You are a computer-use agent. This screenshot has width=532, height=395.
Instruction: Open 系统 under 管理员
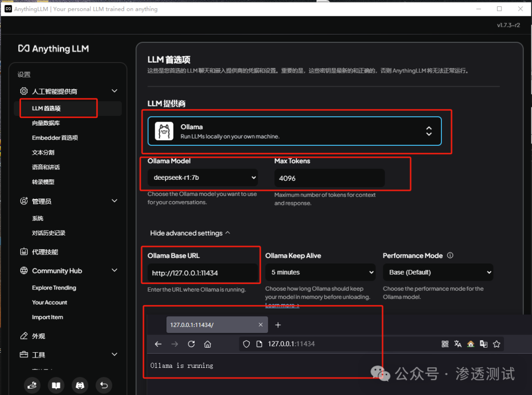click(37, 218)
